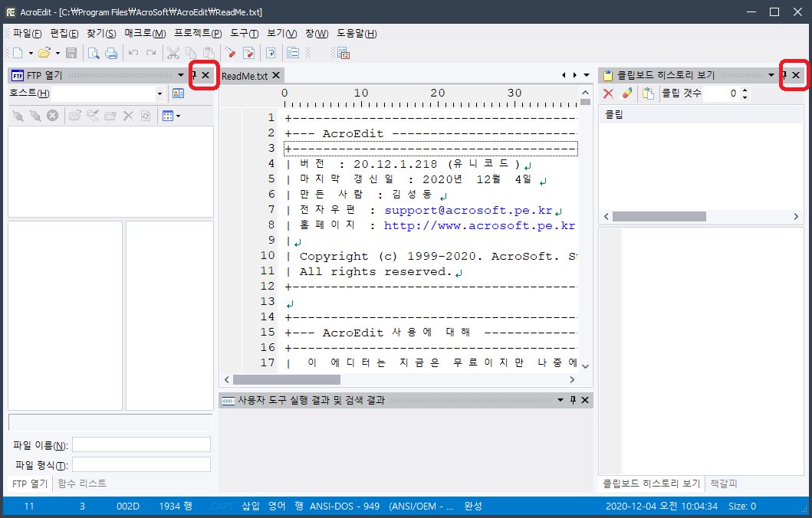Click the Save floppy disk icon
The width and height of the screenshot is (812, 518).
[x=71, y=53]
